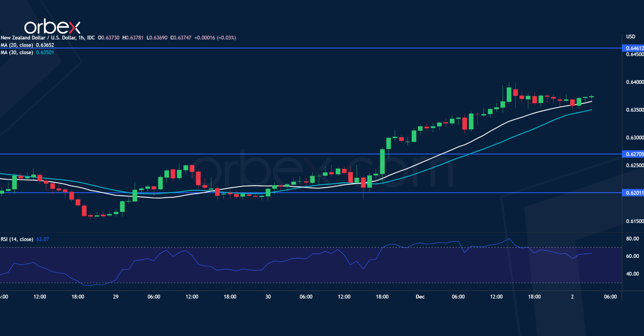The image size is (644, 336).
Task: Click the USD label above the price axis
Action: [x=631, y=36]
